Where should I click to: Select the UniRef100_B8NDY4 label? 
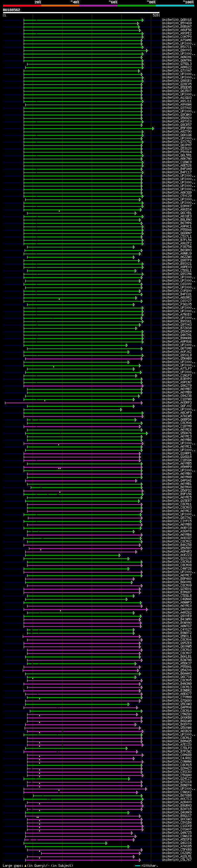coord(177,785)
